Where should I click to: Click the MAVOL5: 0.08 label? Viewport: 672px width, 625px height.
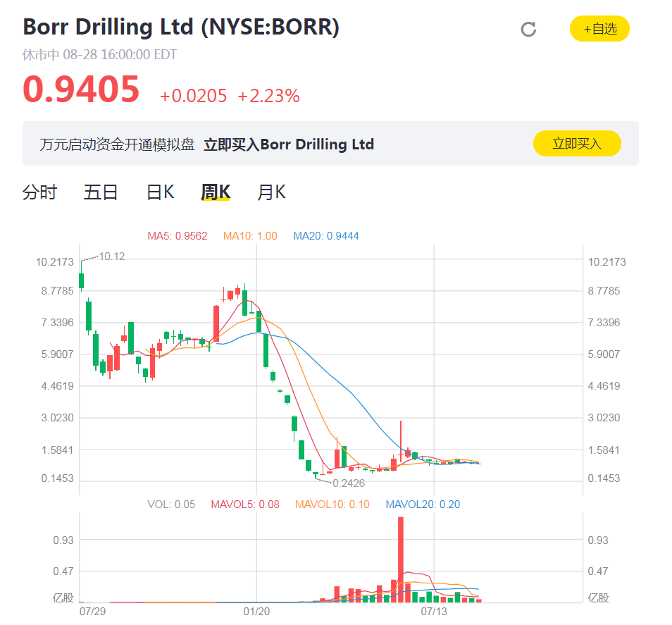click(245, 504)
